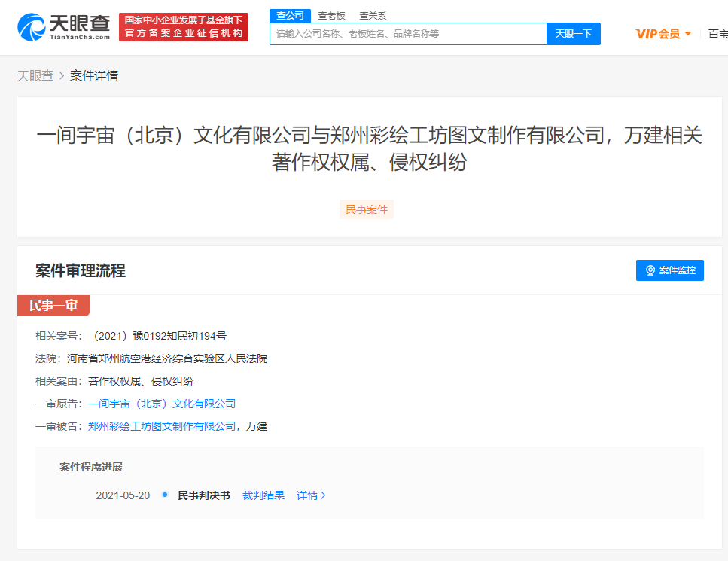This screenshot has width=728, height=561.
Task: Go to 天眼查 breadcrumb link
Action: (35, 76)
